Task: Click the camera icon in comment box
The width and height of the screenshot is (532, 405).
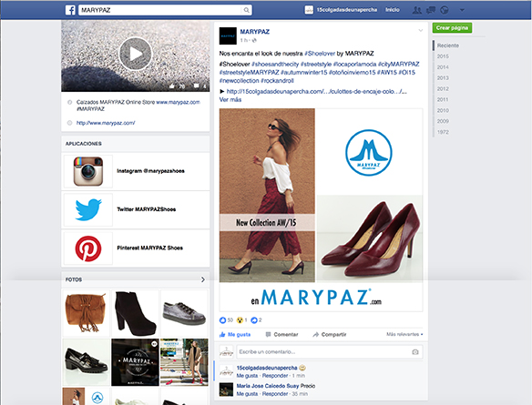Action: tap(415, 352)
